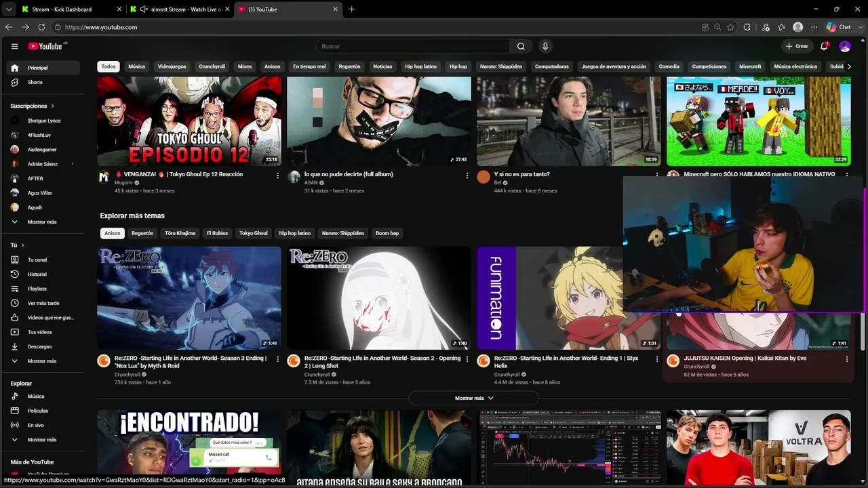Go to Principal in the sidebar
The width and height of the screenshot is (868, 488).
pyautogui.click(x=43, y=68)
